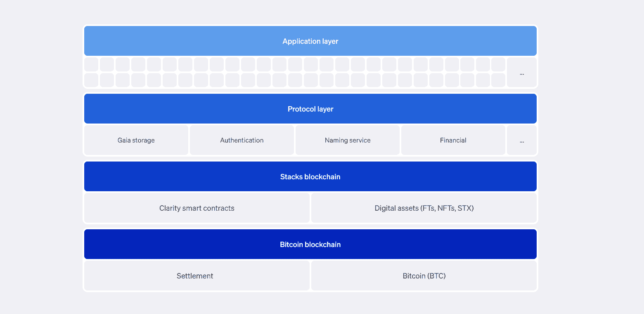Viewport: 644px width, 314px height.
Task: Click the Authentication protocol box
Action: pos(242,140)
